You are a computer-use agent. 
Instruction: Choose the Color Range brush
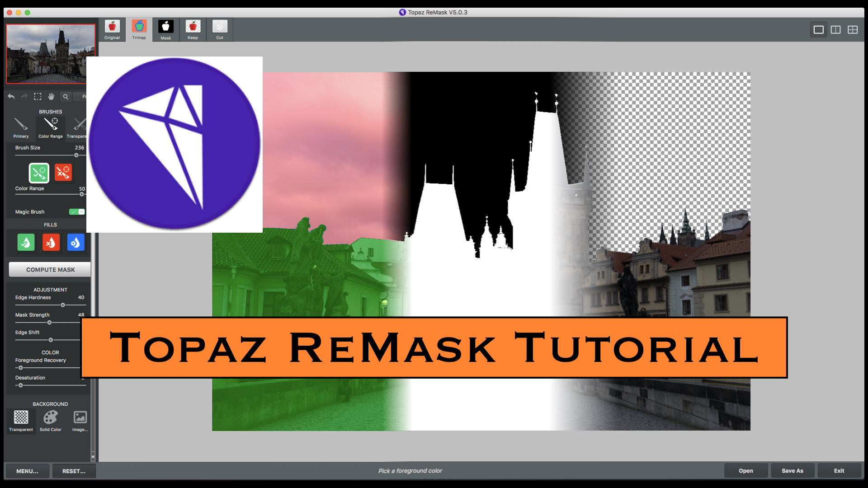[51, 128]
